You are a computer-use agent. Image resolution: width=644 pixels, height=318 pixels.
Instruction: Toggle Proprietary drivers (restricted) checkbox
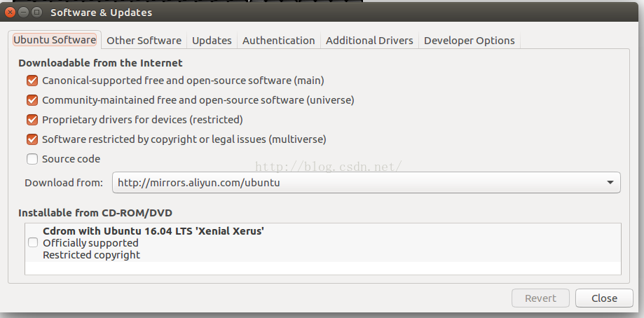pos(32,120)
